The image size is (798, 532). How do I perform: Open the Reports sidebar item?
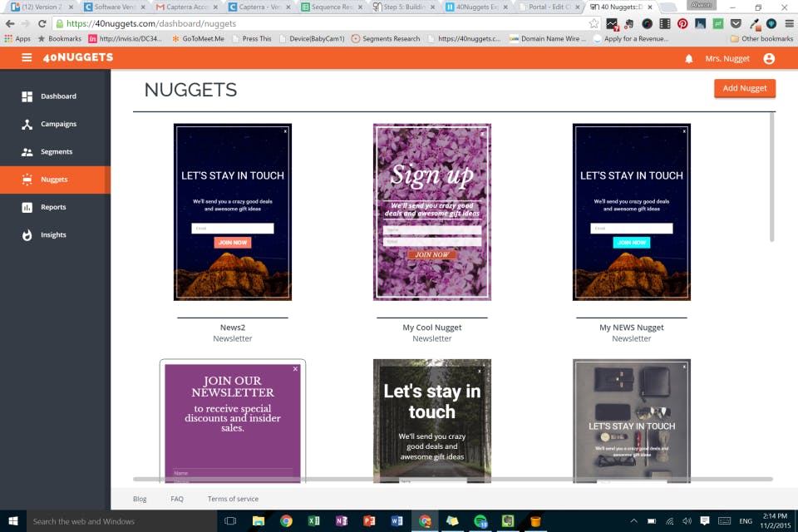coord(55,207)
